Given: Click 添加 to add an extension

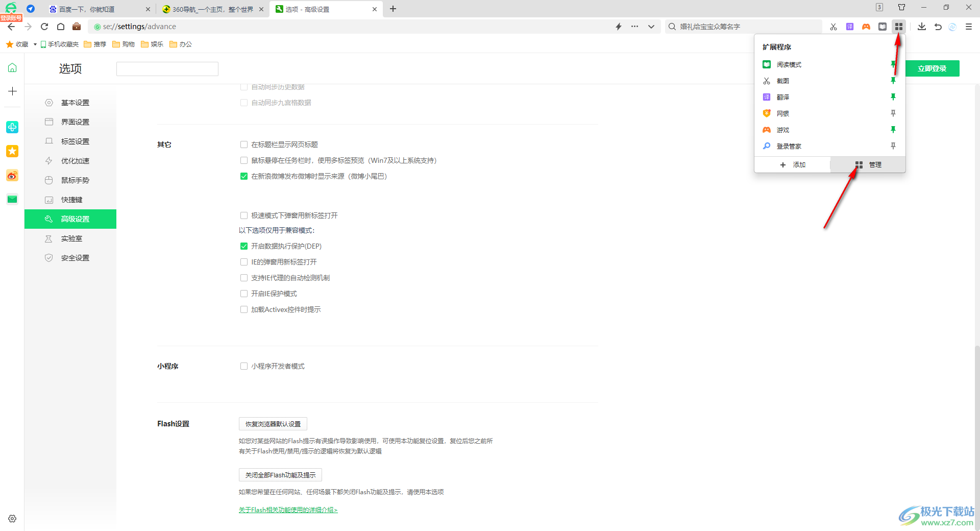Looking at the screenshot, I should pos(793,165).
